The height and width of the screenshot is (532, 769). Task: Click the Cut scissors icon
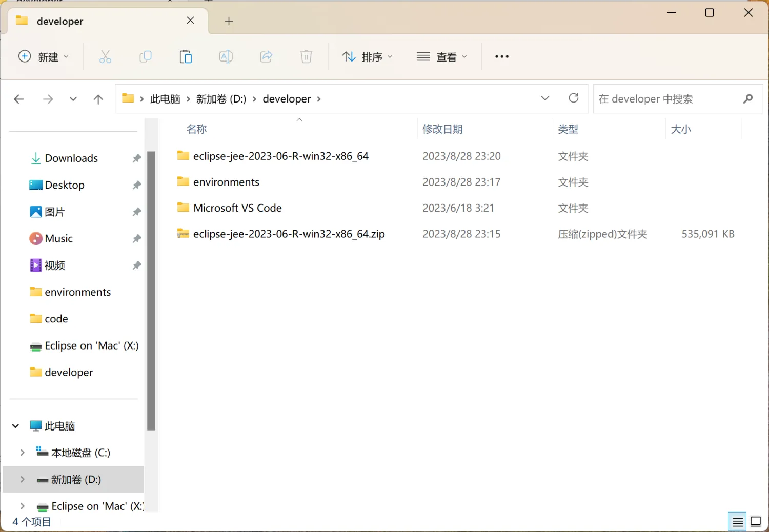click(x=105, y=56)
